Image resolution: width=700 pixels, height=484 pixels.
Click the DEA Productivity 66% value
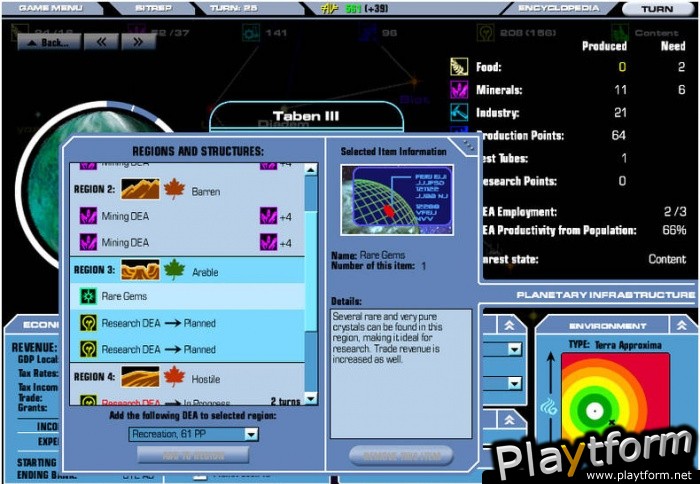tap(674, 230)
